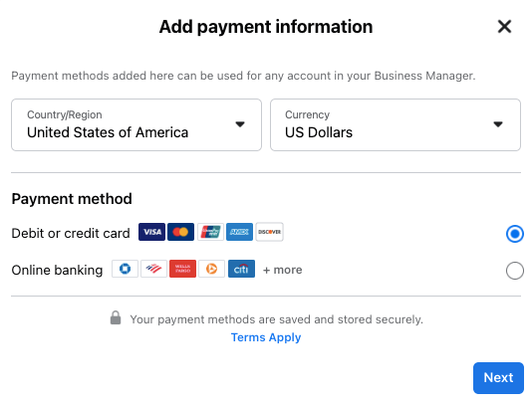Open the Country/Region dropdown

pos(136,124)
